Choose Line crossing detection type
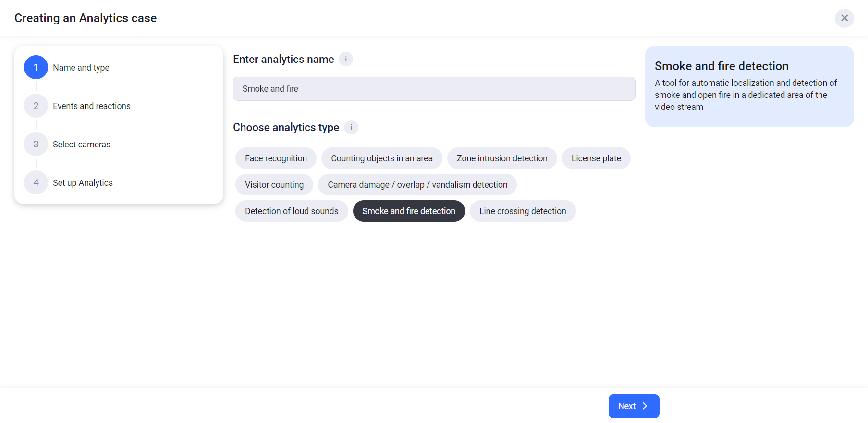Viewport: 868px width, 423px height. [522, 211]
